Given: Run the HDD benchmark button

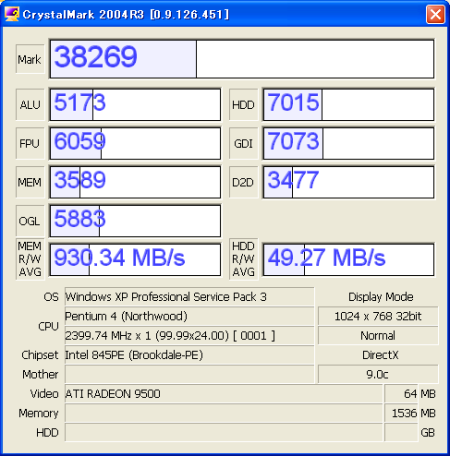Looking at the screenshot, I should [244, 105].
